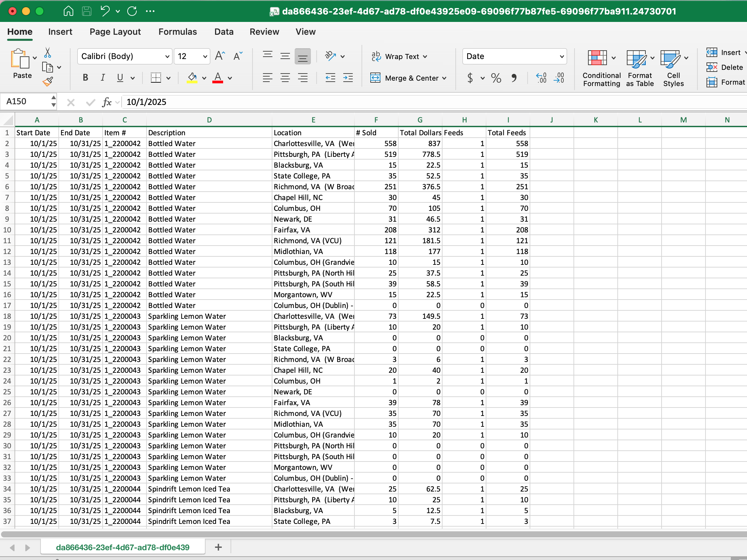The image size is (747, 560).
Task: Click the Percent Style icon
Action: (496, 78)
